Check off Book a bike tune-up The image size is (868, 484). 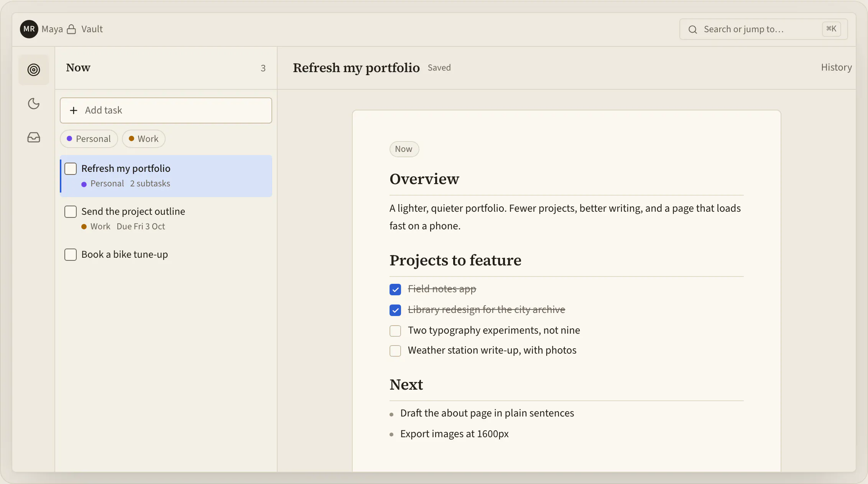click(71, 255)
